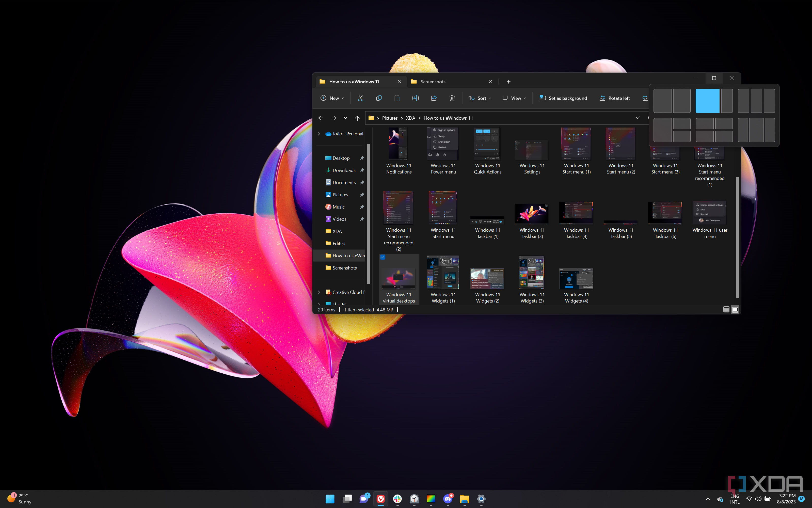Navigate to Pictures via the breadcrumb
This screenshot has height=508, width=812.
pyautogui.click(x=390, y=118)
